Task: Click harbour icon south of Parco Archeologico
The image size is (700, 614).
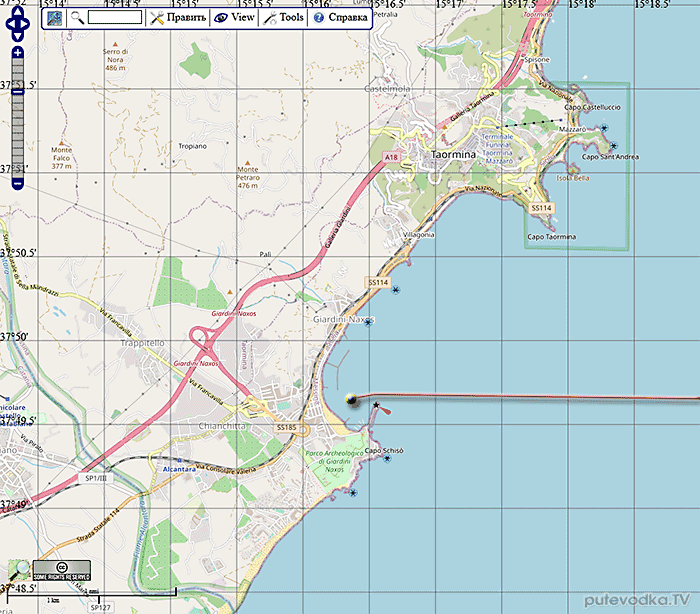Action: pos(353,493)
